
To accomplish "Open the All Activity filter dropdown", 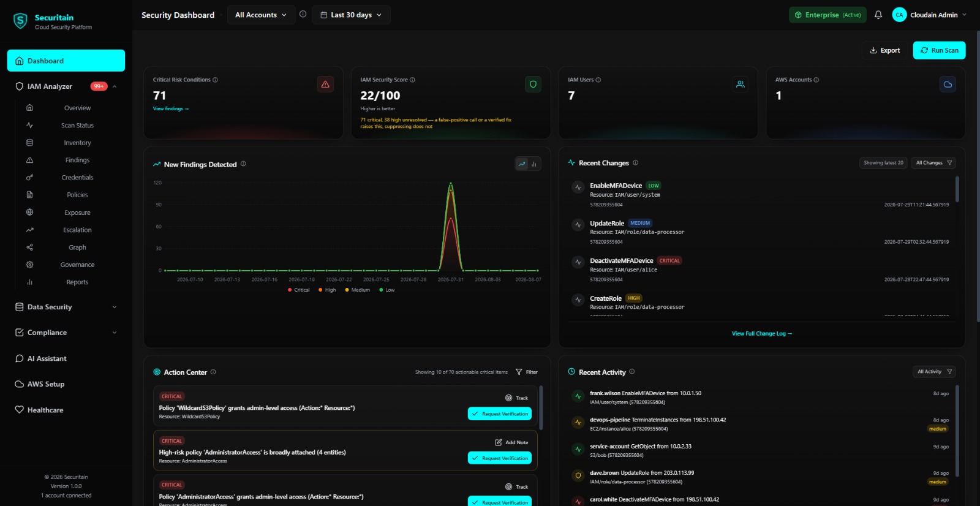I will pos(934,372).
